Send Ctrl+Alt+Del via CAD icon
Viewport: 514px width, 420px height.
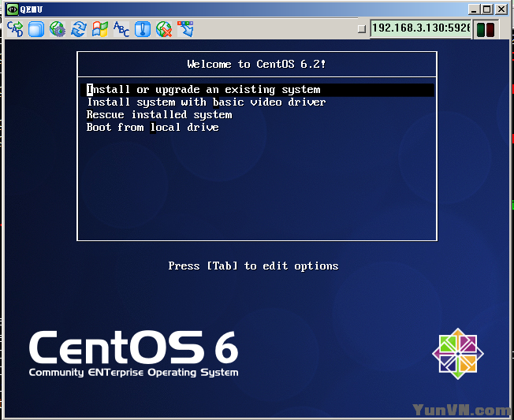pos(15,29)
